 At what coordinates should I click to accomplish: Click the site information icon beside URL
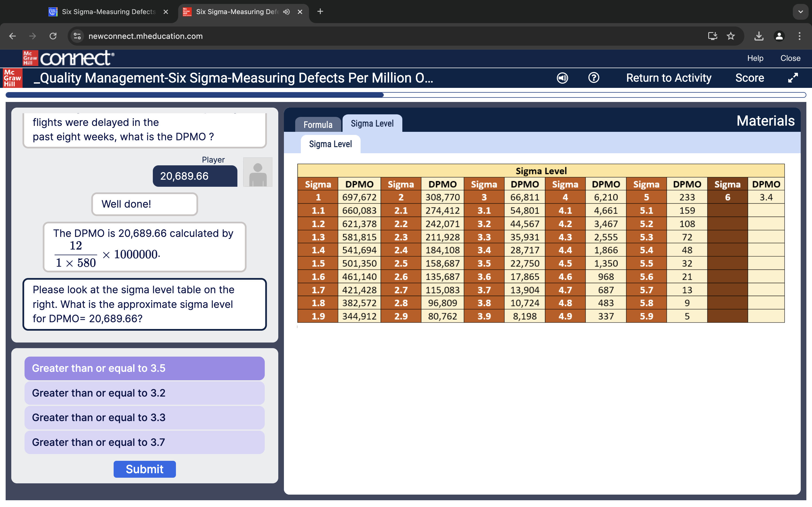78,36
